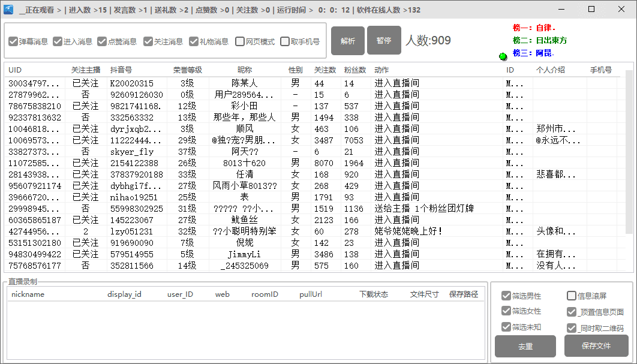Disable the 弹幕消息 checkbox
637x364 pixels.
click(x=13, y=41)
